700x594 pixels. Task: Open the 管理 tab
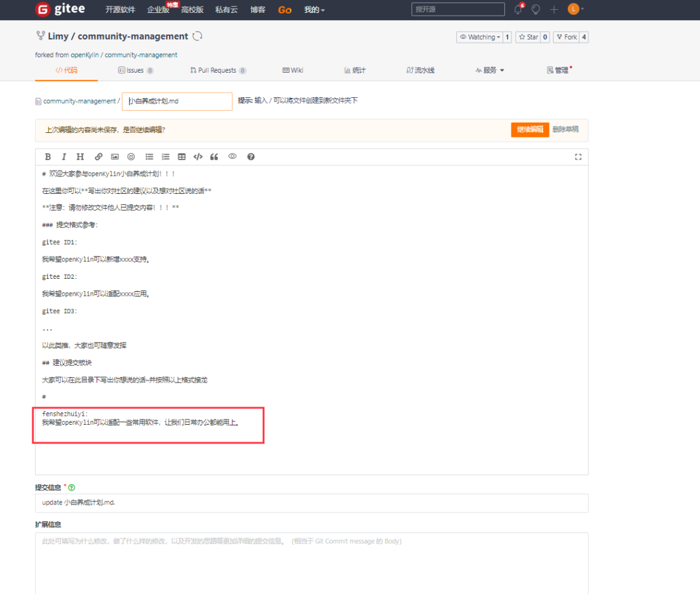(559, 70)
